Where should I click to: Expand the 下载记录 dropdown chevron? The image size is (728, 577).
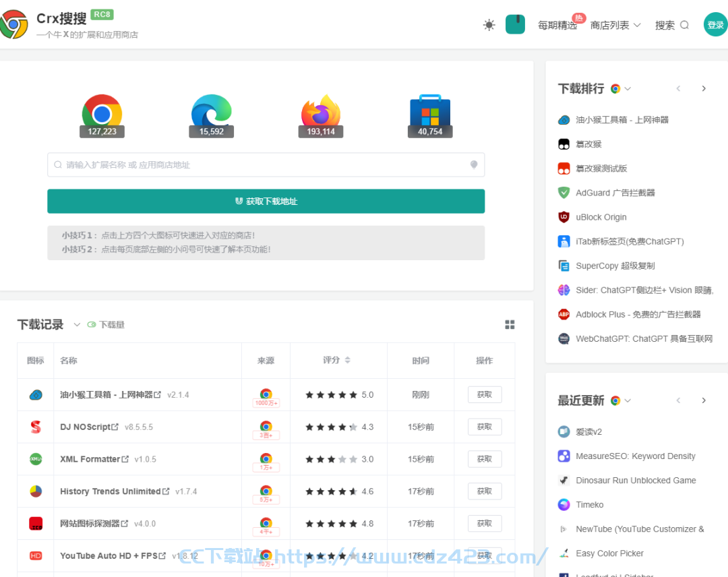click(77, 324)
